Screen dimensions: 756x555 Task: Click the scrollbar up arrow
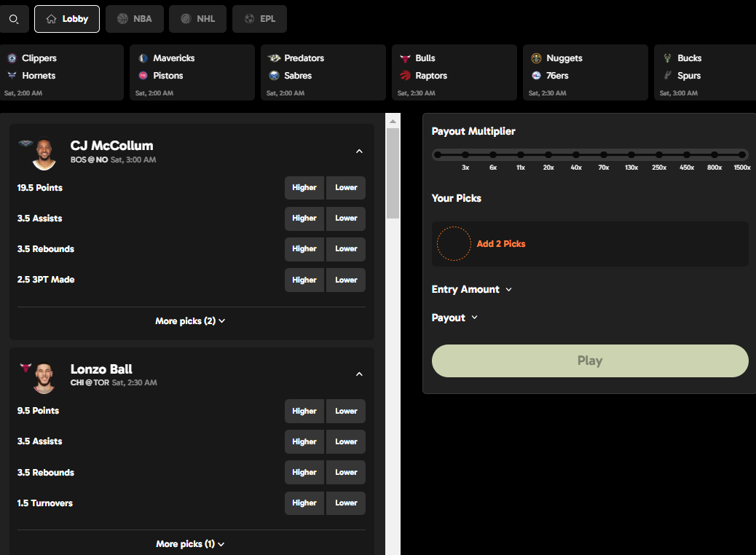pyautogui.click(x=393, y=121)
